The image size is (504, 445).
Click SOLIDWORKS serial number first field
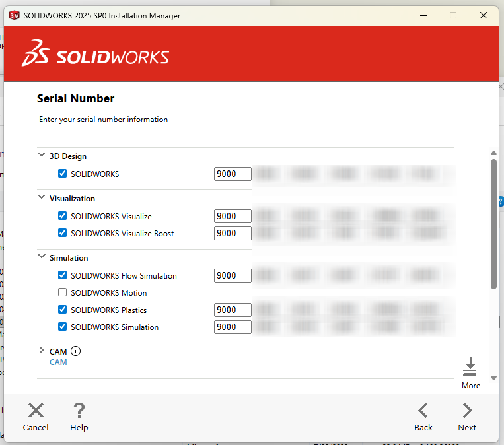tap(233, 174)
